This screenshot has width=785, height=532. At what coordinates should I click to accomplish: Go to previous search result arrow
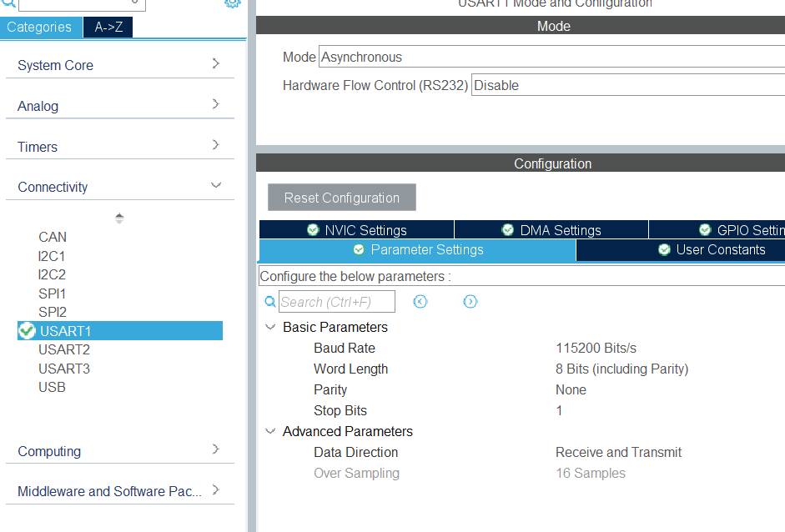coord(420,302)
